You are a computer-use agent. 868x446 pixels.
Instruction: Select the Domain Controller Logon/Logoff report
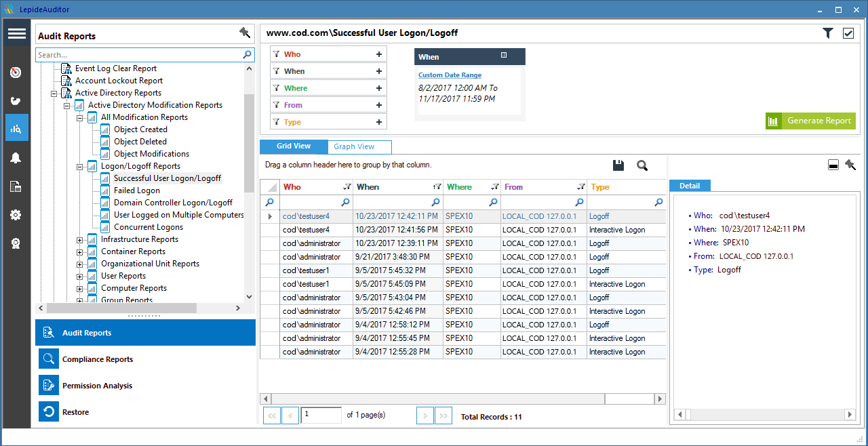(173, 203)
